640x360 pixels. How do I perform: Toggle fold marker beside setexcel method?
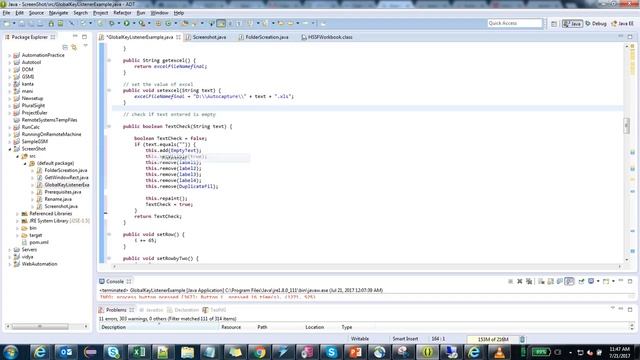pos(109,90)
